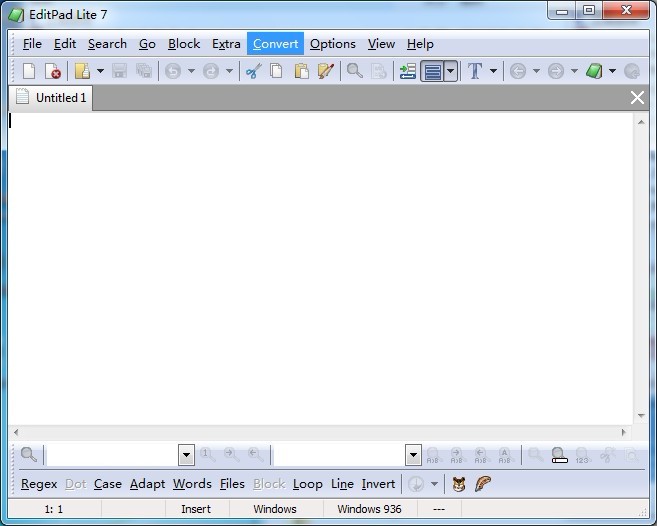Click the Windows 936 encoding status indicator
657x526 pixels.
[x=369, y=509]
